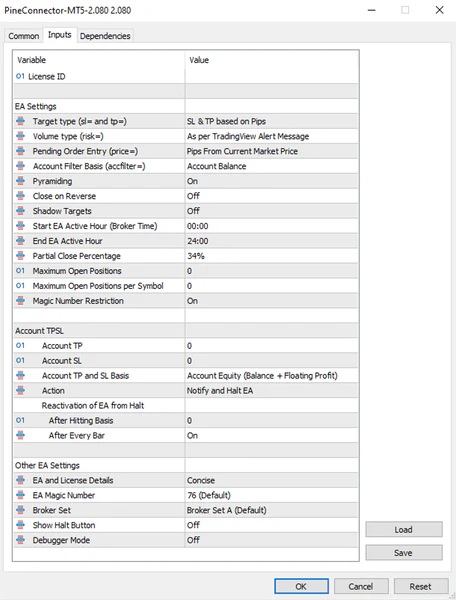Click the enum icon beside Target type
The width and height of the screenshot is (456, 600).
tap(21, 121)
